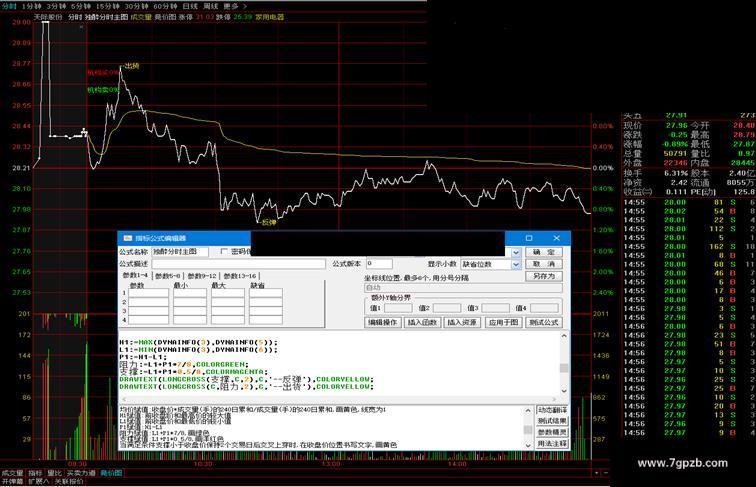Select the 指标 bottom tab

click(x=35, y=473)
